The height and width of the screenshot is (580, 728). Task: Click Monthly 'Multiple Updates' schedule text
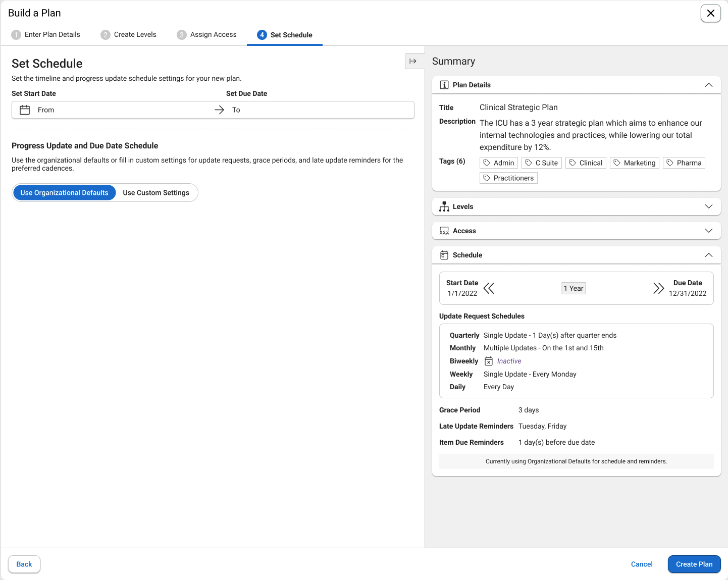coord(543,348)
